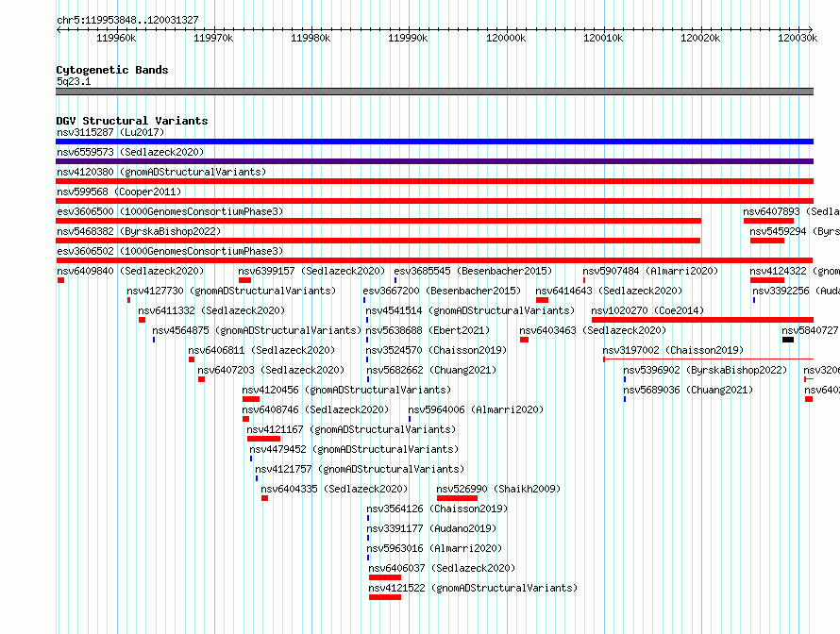This screenshot has width=840, height=634.
Task: Click the esv3606500 (1000GenomesConsortiumPhase3) label
Action: pyautogui.click(x=170, y=211)
